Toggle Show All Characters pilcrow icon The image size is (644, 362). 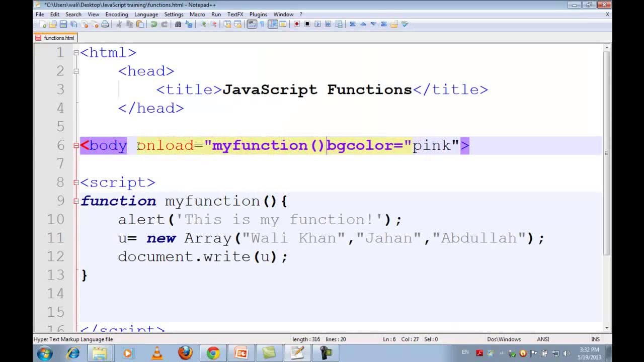coord(262,24)
